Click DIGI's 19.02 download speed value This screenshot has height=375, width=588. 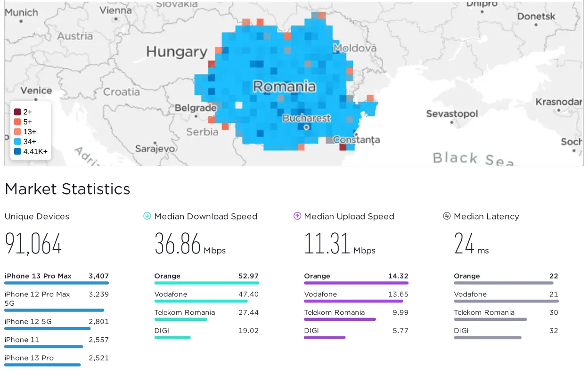(248, 331)
